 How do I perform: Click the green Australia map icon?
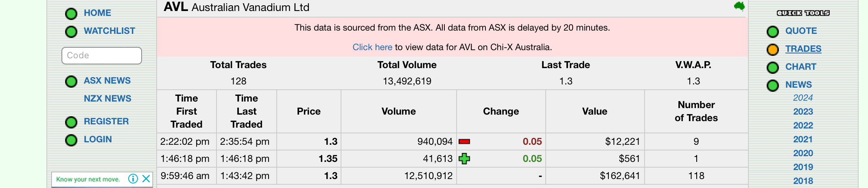[x=739, y=6]
